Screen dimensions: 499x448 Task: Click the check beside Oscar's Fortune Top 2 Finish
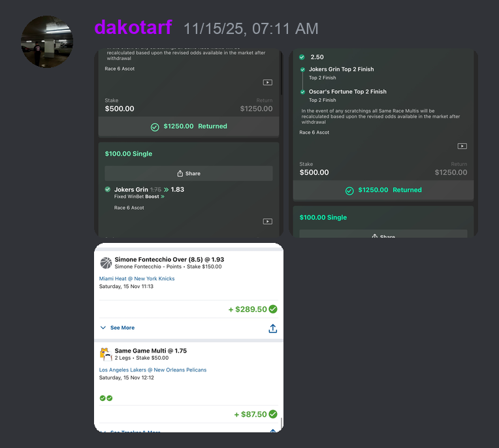click(302, 92)
